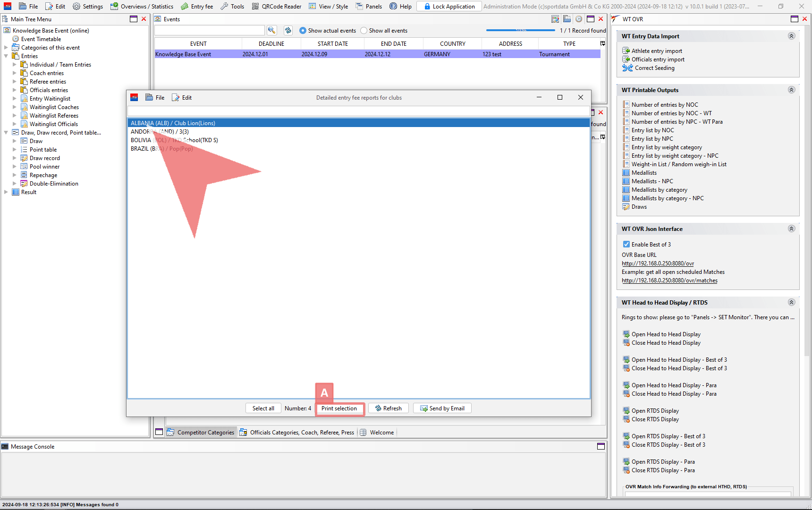
Task: Toggle the Enable Best of 3 checkbox
Action: [x=626, y=245]
